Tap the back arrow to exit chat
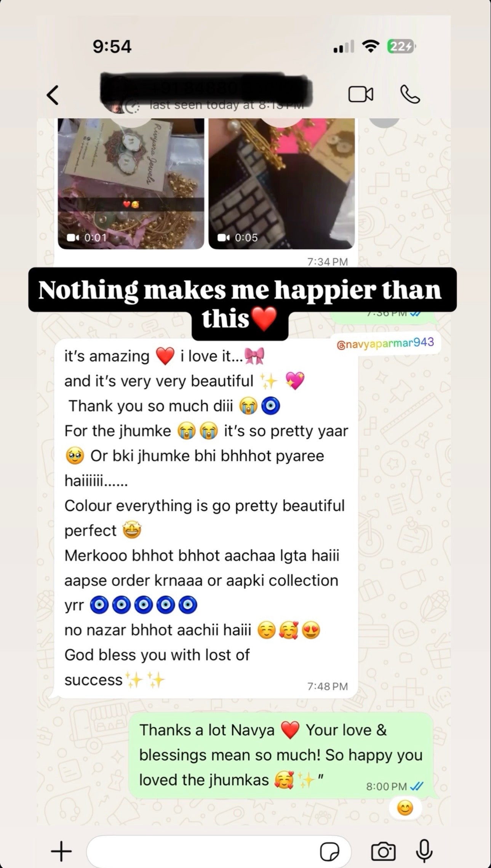The height and width of the screenshot is (868, 491). tap(53, 94)
